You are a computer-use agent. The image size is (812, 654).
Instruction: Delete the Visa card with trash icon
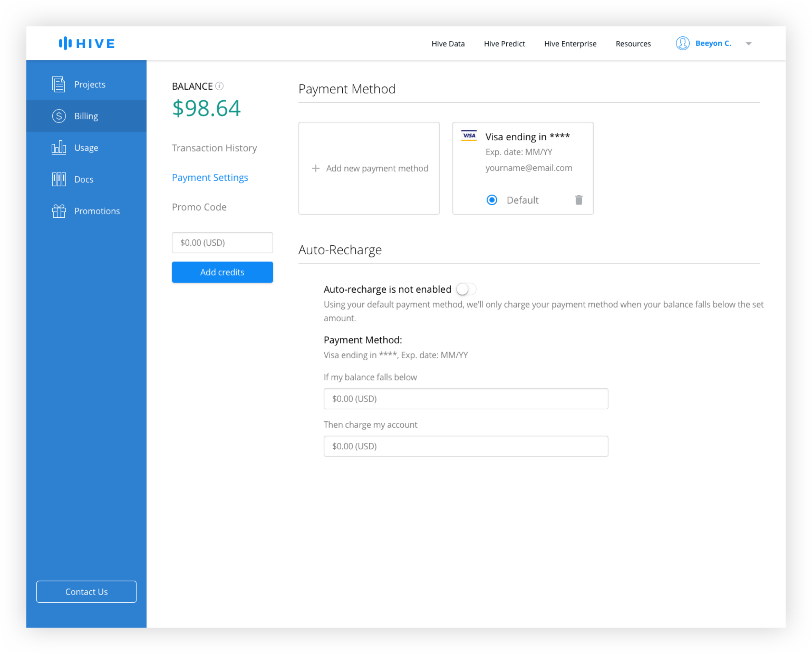pos(579,200)
